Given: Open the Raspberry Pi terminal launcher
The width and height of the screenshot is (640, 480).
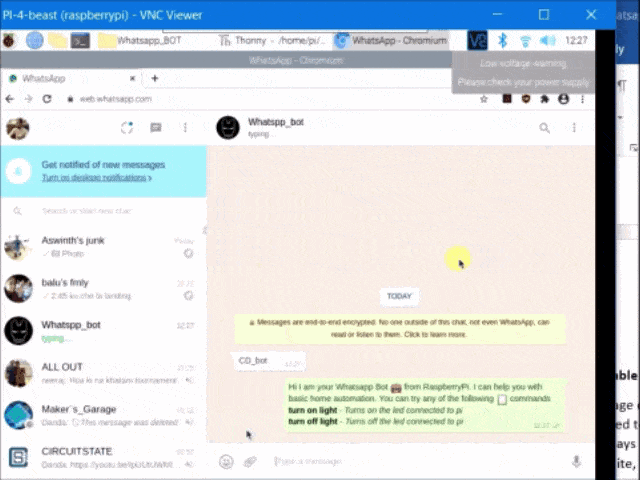Looking at the screenshot, I should pyautogui.click(x=80, y=41).
